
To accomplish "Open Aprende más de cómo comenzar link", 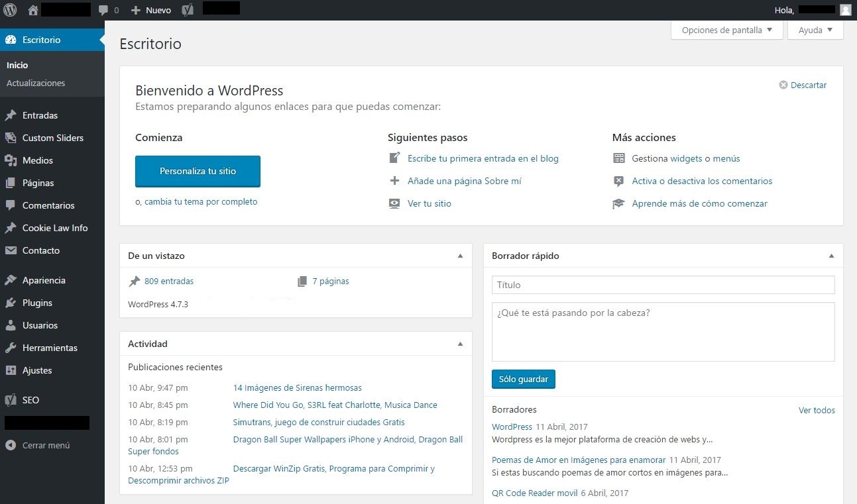I will click(x=699, y=203).
